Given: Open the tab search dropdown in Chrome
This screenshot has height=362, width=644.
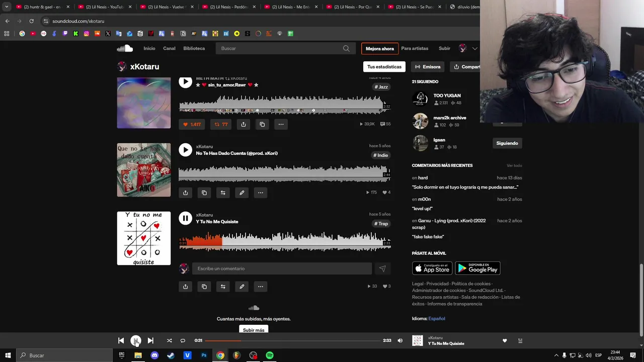Looking at the screenshot, I should point(7,7).
